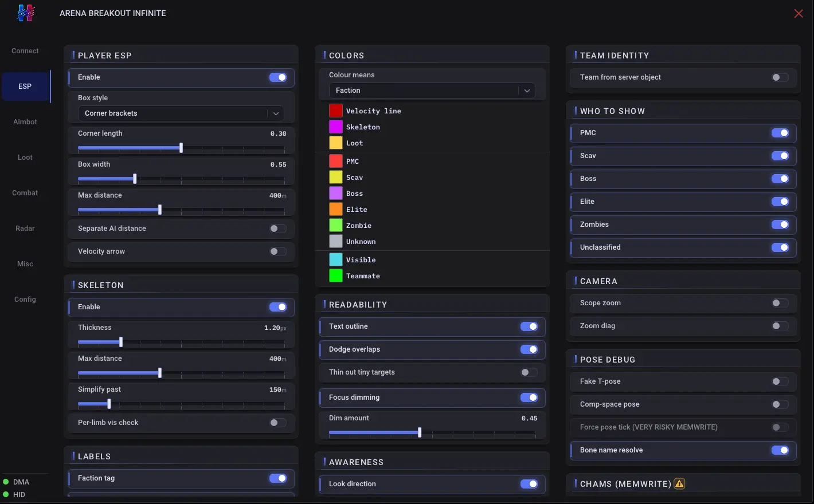This screenshot has height=504, width=814.
Task: Enable Per-limb vis check
Action: pyautogui.click(x=278, y=423)
